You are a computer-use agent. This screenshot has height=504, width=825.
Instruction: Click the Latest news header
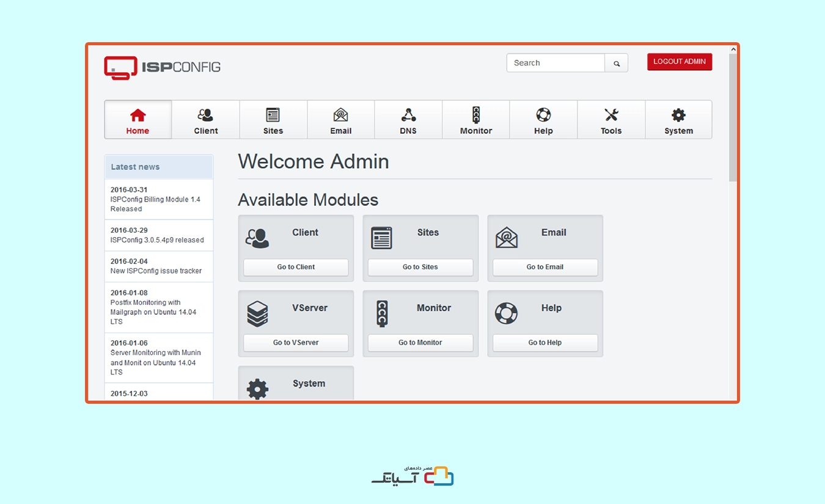pos(159,167)
